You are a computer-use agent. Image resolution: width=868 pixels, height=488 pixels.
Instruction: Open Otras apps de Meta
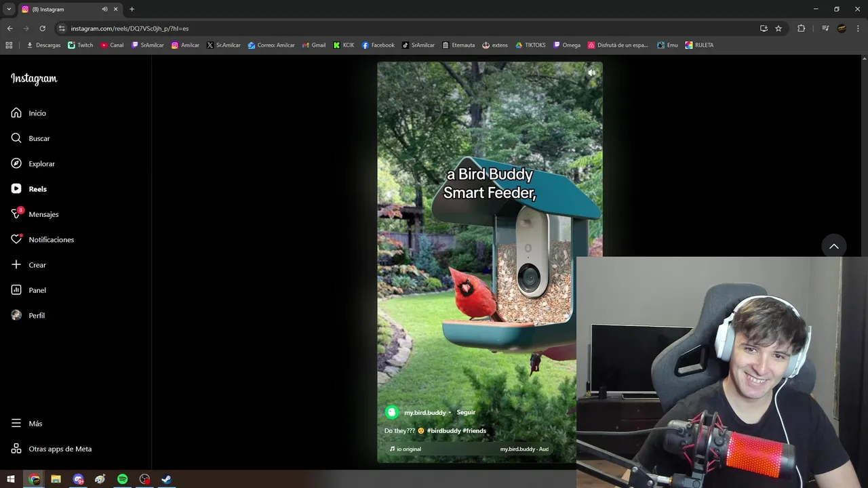[51, 449]
